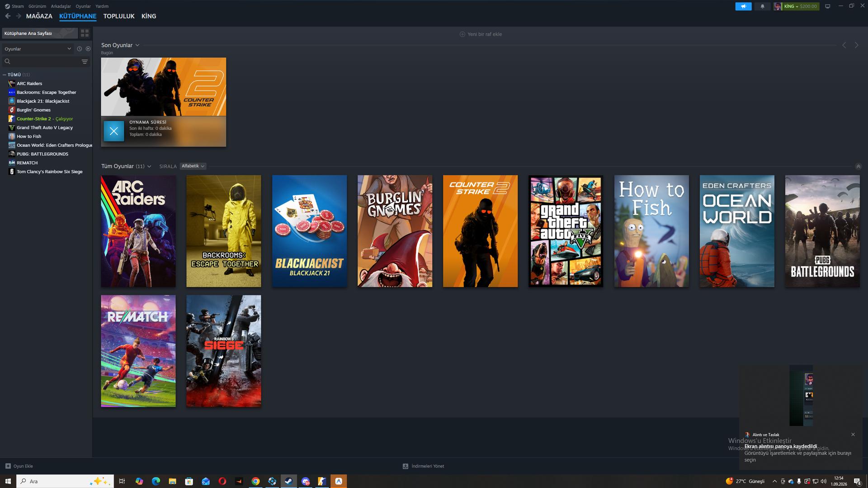Image resolution: width=868 pixels, height=488 pixels.
Task: Select ARC Raiders in the sidebar list
Action: tap(29, 84)
